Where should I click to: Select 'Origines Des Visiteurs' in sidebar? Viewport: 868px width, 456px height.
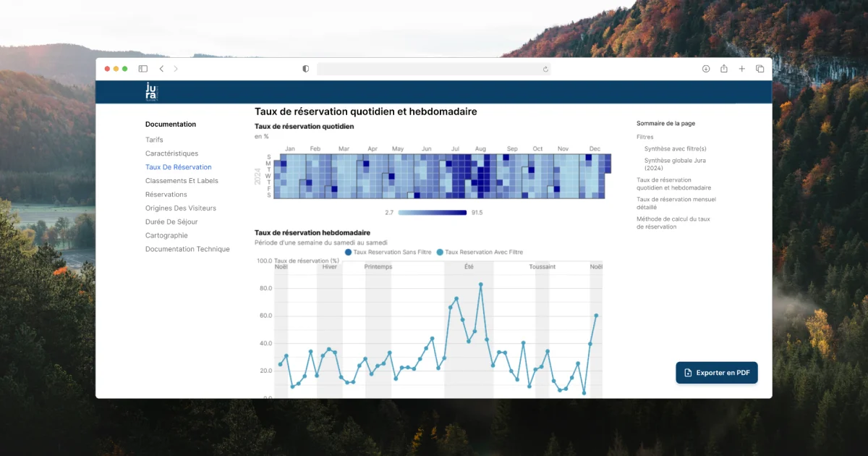click(180, 208)
